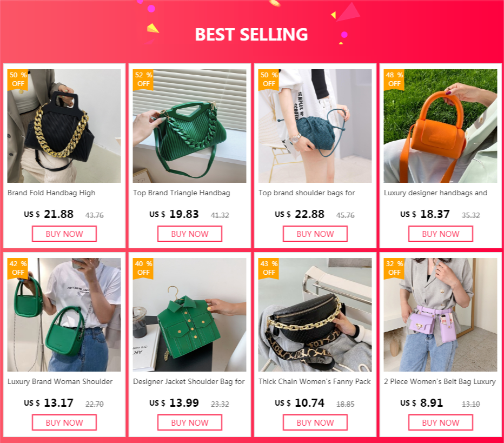
Task: Open the green jacket-shaped bag photo
Action: (190, 315)
